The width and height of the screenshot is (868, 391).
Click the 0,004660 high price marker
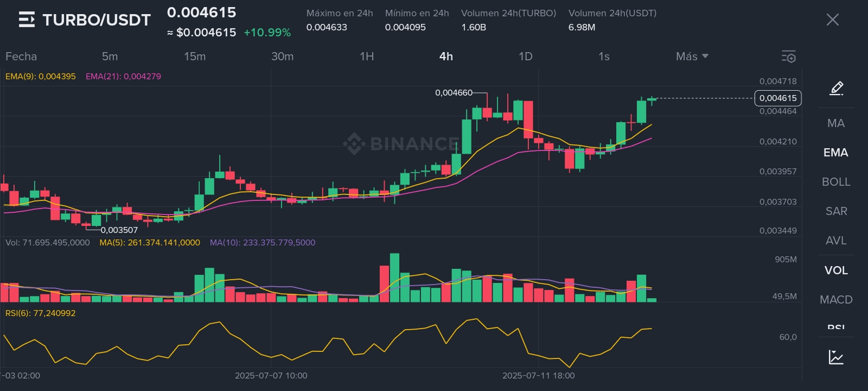tap(454, 93)
